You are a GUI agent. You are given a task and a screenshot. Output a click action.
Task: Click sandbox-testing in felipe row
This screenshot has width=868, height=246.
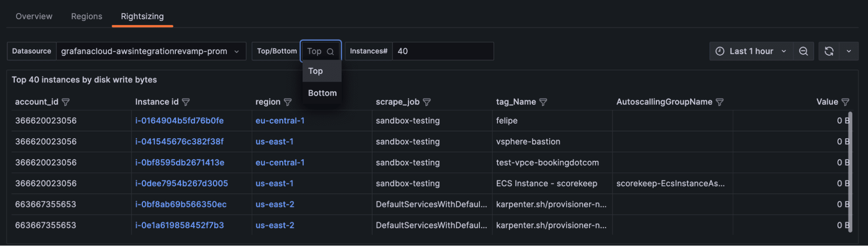408,121
